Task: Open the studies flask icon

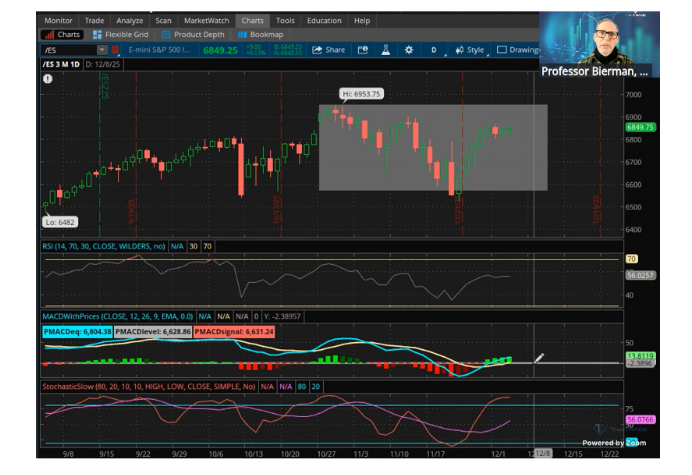Action: (x=384, y=50)
